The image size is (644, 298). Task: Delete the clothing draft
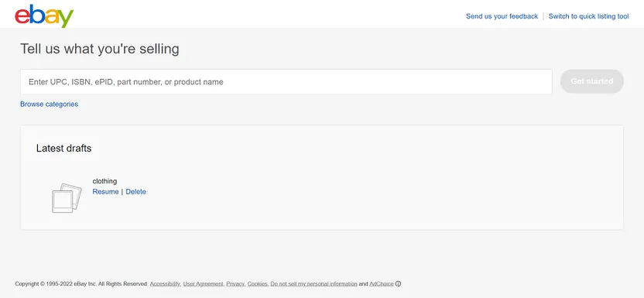[136, 192]
